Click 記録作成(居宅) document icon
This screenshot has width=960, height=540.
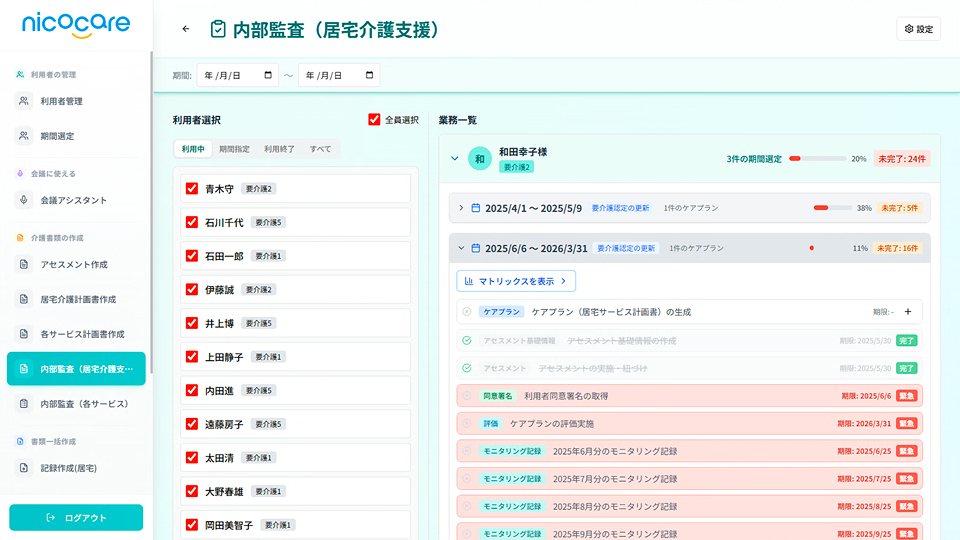click(x=23, y=468)
